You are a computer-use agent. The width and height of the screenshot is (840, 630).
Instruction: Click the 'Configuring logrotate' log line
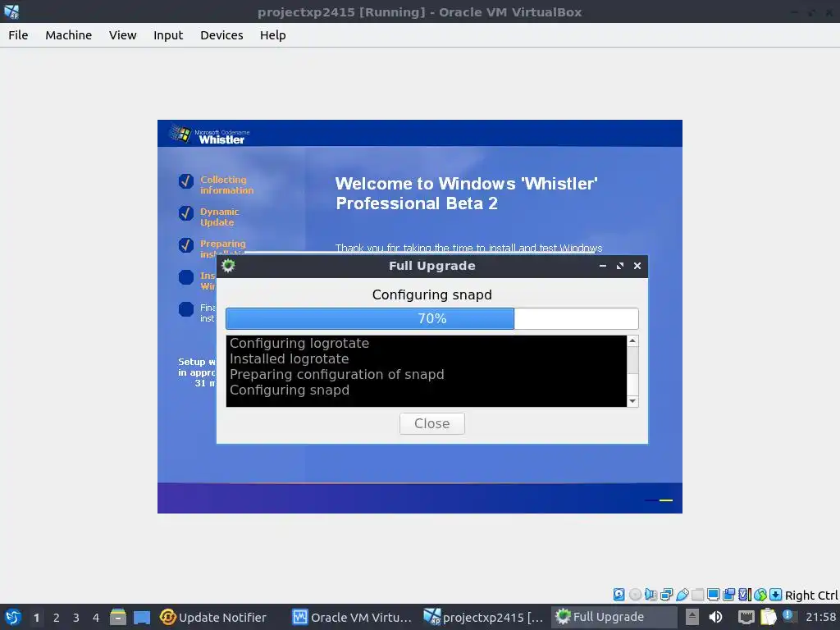(x=299, y=344)
